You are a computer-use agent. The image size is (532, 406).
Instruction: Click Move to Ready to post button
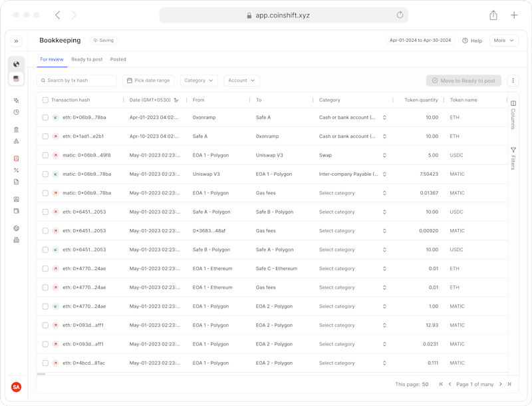(x=464, y=81)
